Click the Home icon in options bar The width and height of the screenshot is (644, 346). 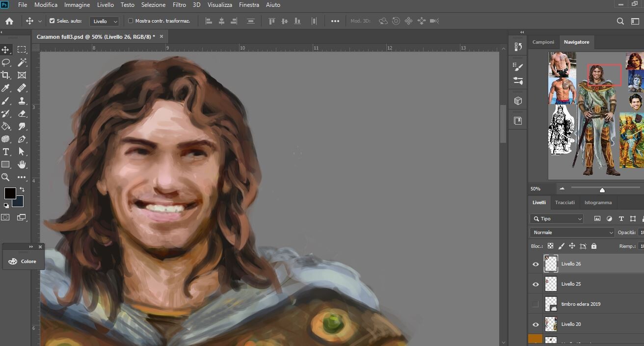pos(9,21)
